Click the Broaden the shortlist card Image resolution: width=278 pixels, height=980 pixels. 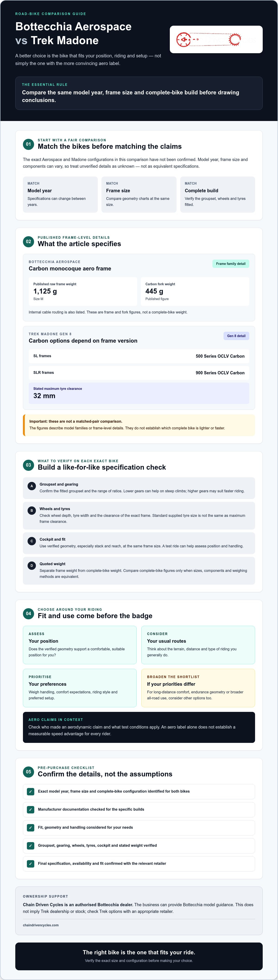pos(198,688)
